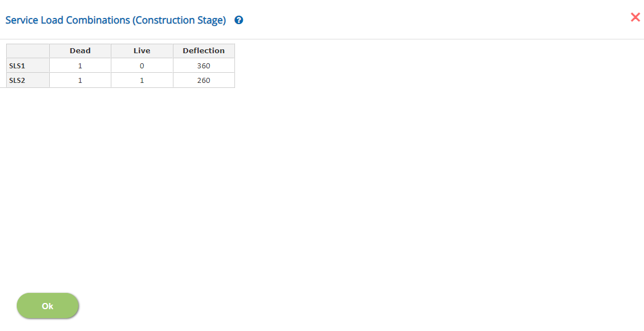Click the Live column header
This screenshot has height=331, width=644.
point(142,51)
